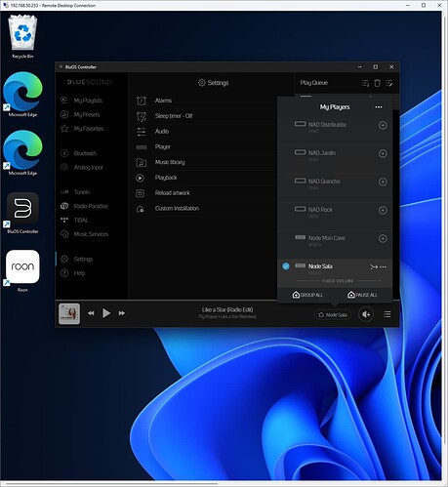
Task: Open the volume control button
Action: click(366, 314)
